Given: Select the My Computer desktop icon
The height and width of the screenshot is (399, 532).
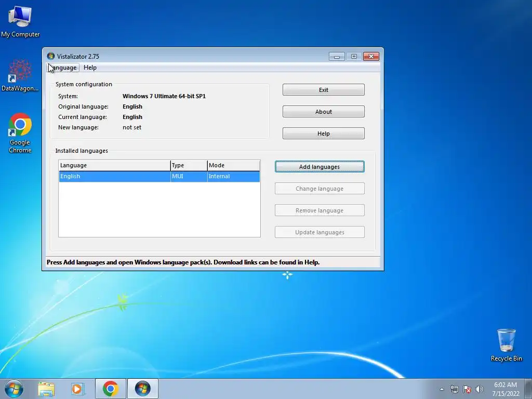Looking at the screenshot, I should (x=20, y=21).
